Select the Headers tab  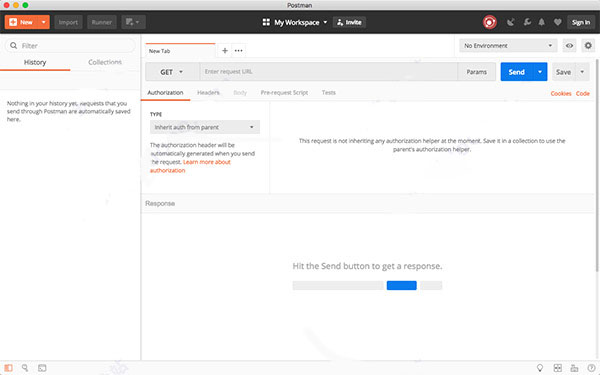[x=208, y=93]
